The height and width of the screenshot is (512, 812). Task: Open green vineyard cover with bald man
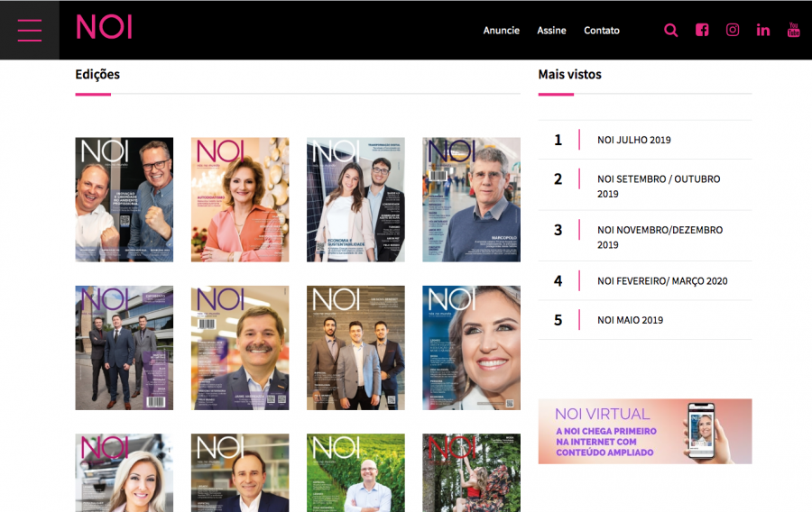355,472
